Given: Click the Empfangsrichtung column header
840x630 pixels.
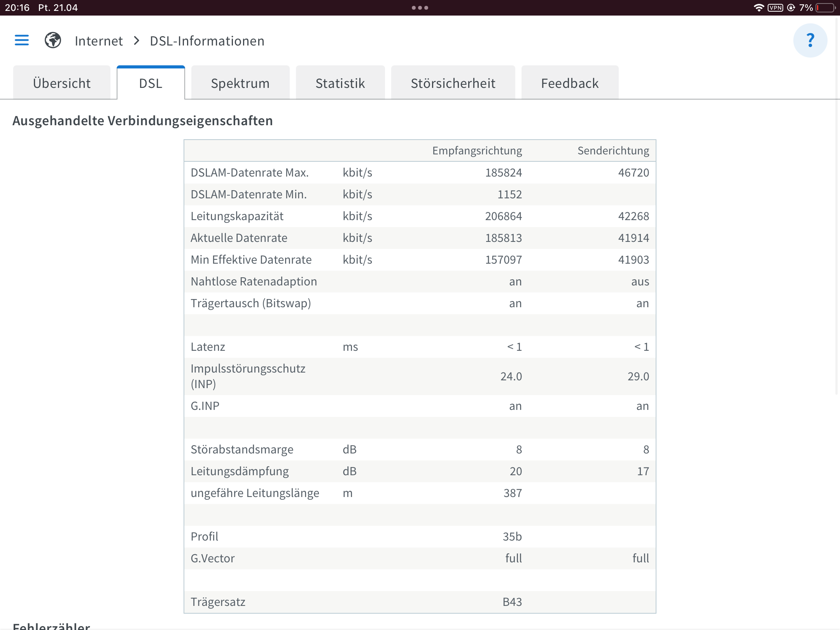Looking at the screenshot, I should coord(477,150).
